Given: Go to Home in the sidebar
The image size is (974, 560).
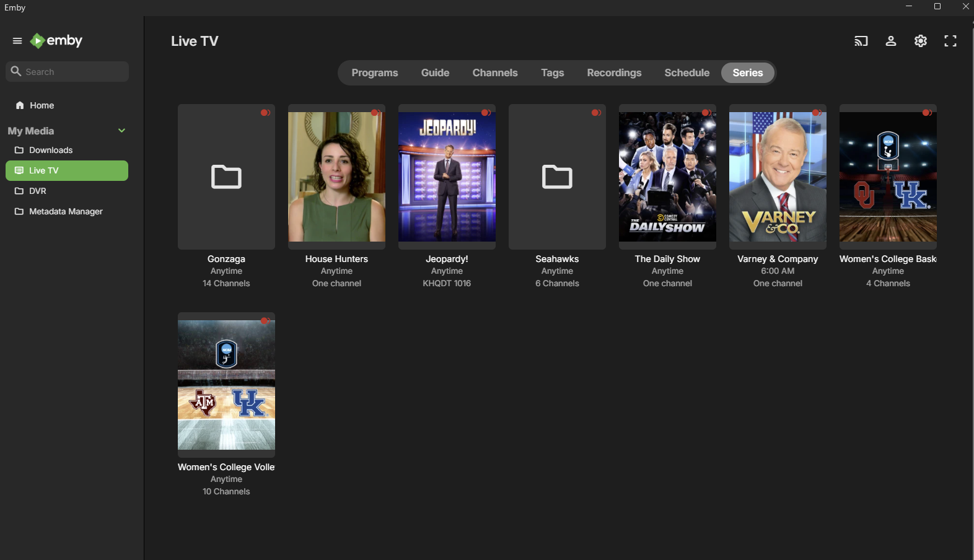Looking at the screenshot, I should (x=67, y=105).
